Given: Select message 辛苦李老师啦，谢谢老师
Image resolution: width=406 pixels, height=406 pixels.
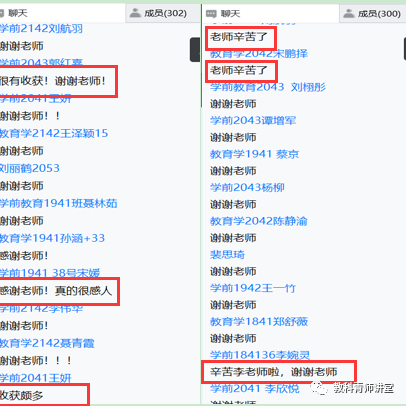Looking at the screenshot, I should point(274,372).
